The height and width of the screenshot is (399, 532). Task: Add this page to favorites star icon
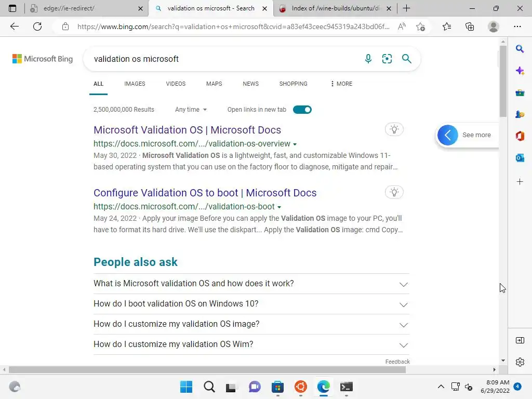point(421,26)
